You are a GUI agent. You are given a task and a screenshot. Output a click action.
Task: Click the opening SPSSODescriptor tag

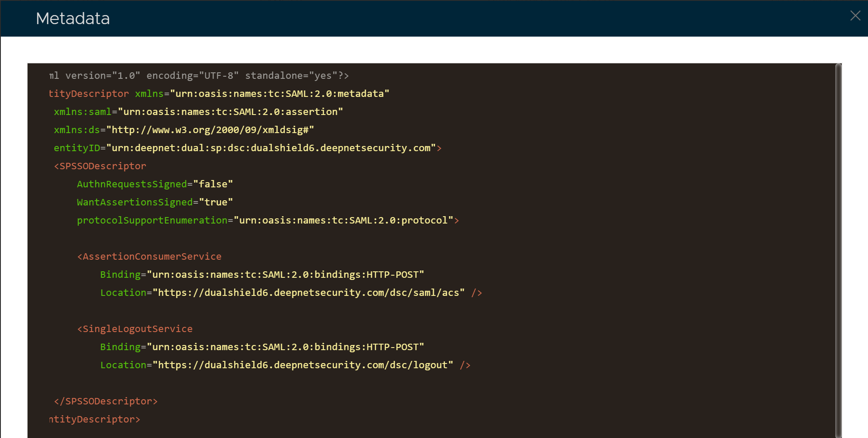coord(100,166)
